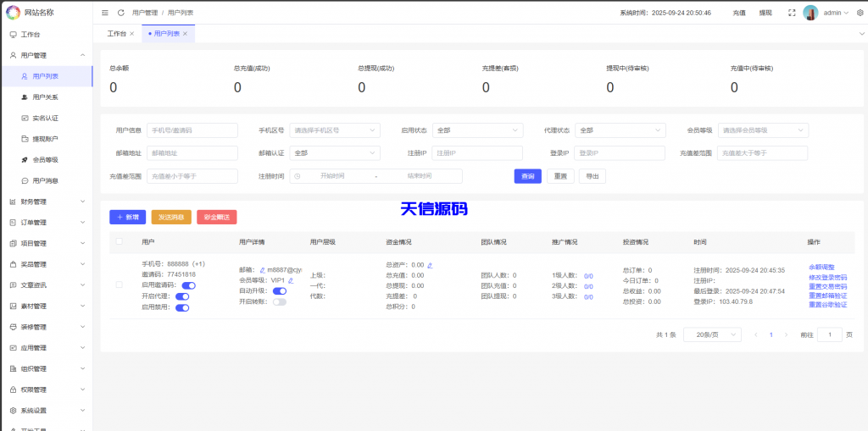The width and height of the screenshot is (868, 431).
Task: Toggle the 启用邀请码 switch off
Action: click(188, 285)
